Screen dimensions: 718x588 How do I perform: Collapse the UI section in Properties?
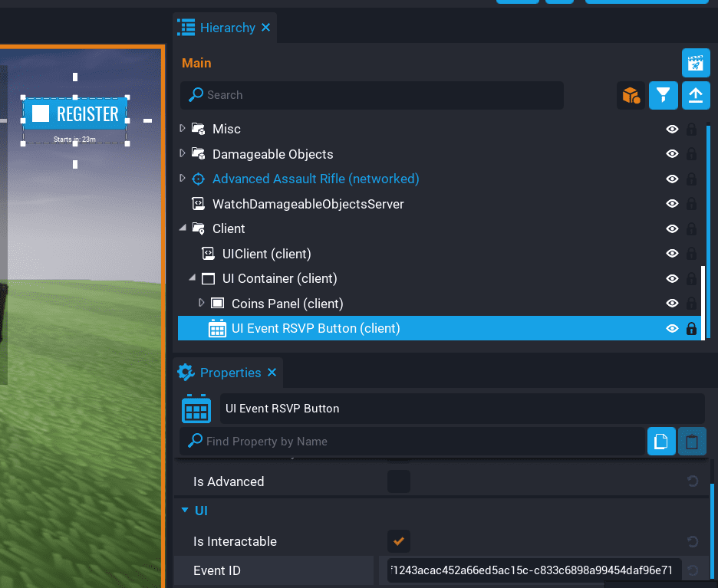[x=185, y=511]
